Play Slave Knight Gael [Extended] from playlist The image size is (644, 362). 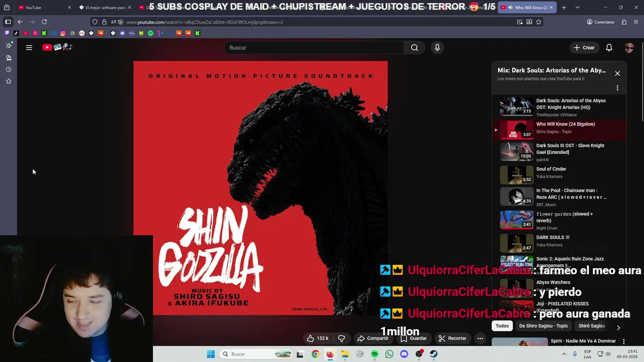coord(559,152)
